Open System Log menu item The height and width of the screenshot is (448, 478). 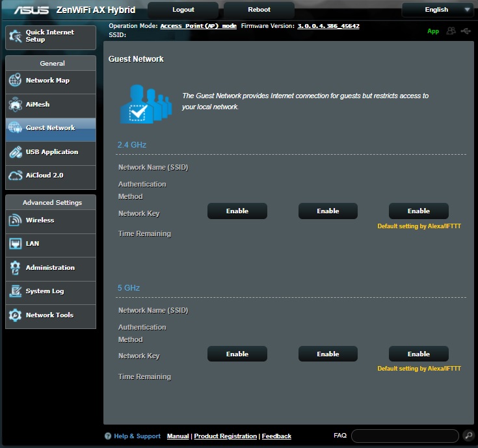[x=51, y=291]
